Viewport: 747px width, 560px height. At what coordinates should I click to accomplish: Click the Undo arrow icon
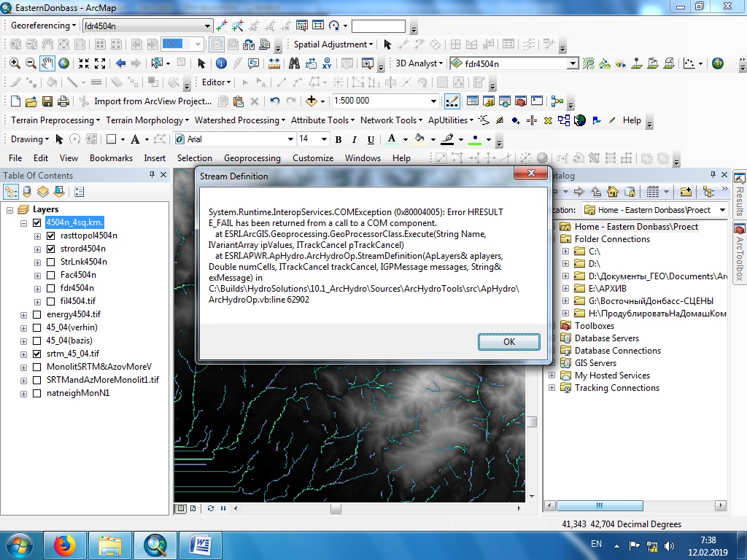pos(274,101)
